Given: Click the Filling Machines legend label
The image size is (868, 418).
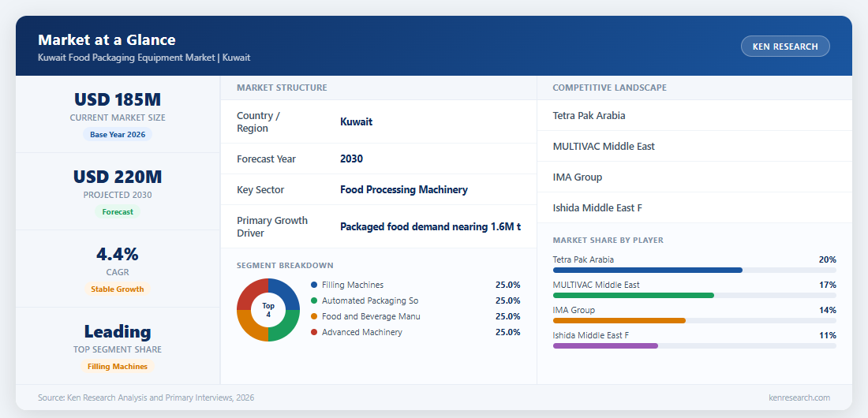Looking at the screenshot, I should 353,286.
